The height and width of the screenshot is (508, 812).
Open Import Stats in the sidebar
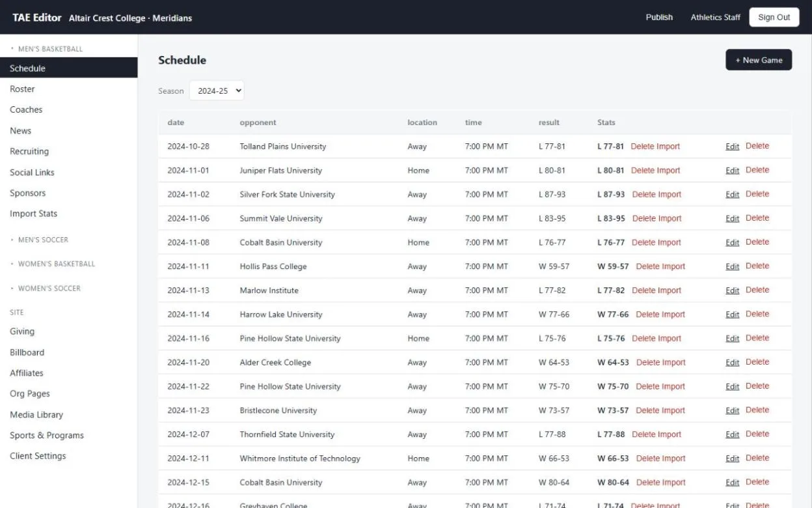[x=68, y=214]
